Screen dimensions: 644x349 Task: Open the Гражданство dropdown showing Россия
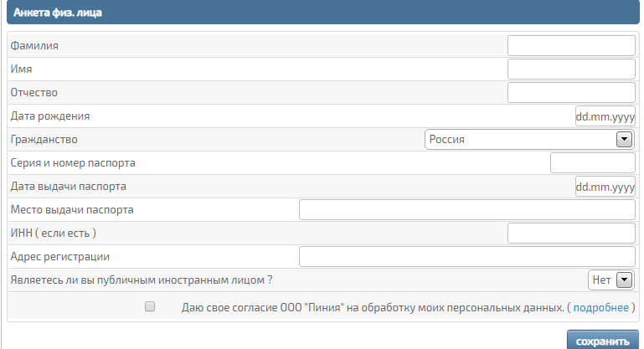coord(530,140)
